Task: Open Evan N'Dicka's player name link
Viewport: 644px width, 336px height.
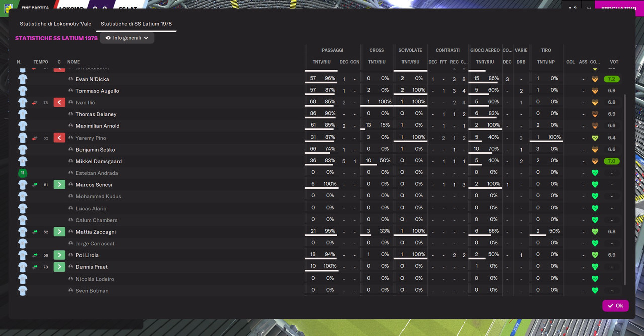Action: click(x=92, y=79)
